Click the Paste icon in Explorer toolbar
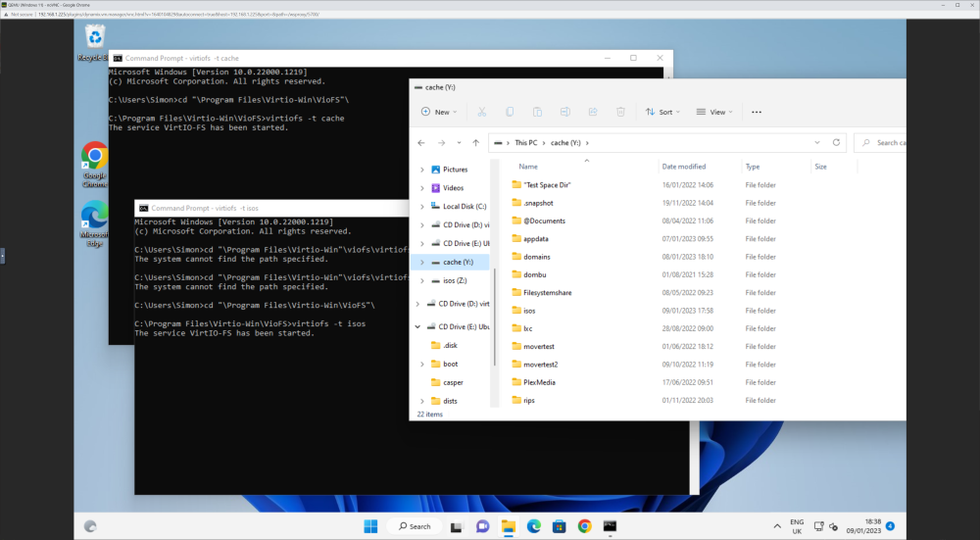 click(537, 112)
